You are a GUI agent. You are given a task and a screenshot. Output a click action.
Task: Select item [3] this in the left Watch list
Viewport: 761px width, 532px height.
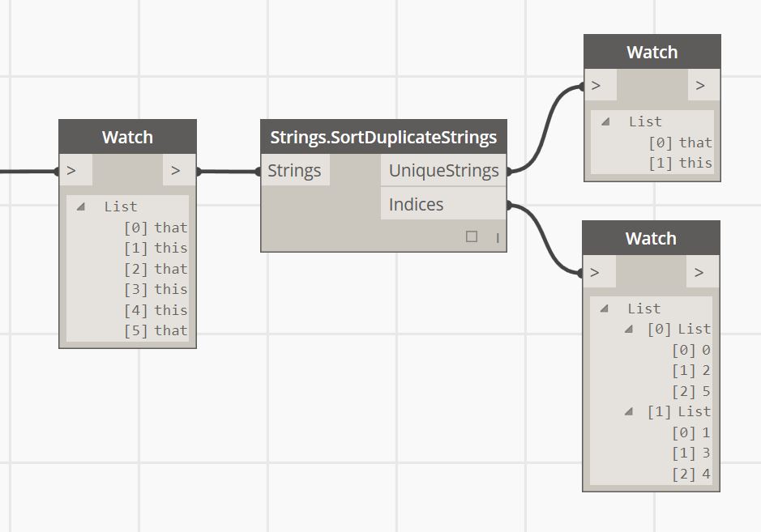156,289
